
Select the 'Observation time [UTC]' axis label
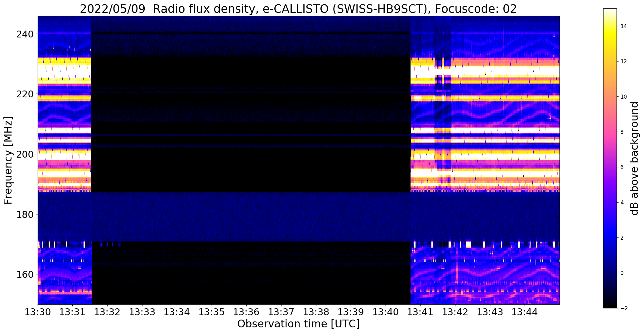point(298,324)
